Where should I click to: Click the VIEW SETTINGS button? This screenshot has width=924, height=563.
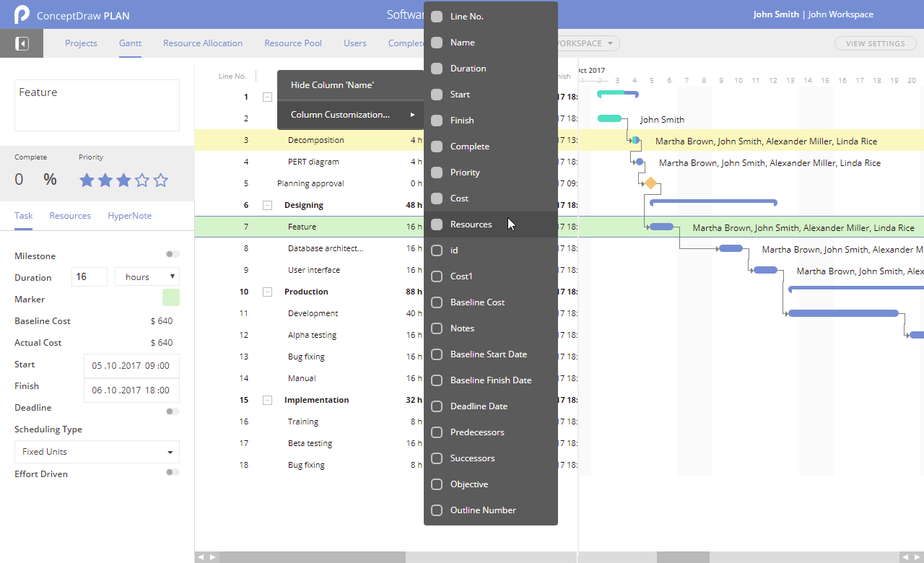[875, 43]
